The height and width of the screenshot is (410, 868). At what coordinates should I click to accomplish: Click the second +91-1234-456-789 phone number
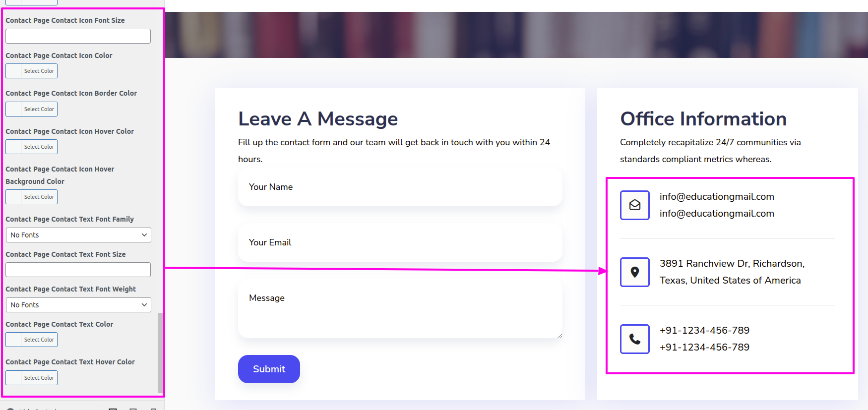[704, 347]
